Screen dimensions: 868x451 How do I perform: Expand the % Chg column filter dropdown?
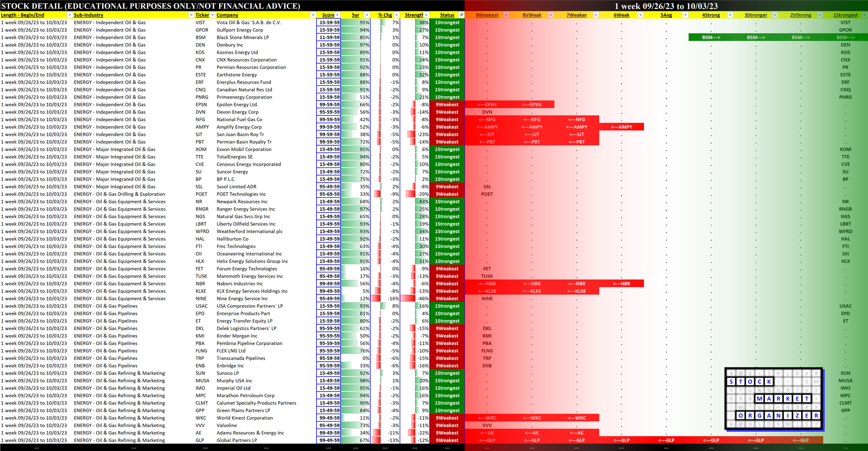396,15
